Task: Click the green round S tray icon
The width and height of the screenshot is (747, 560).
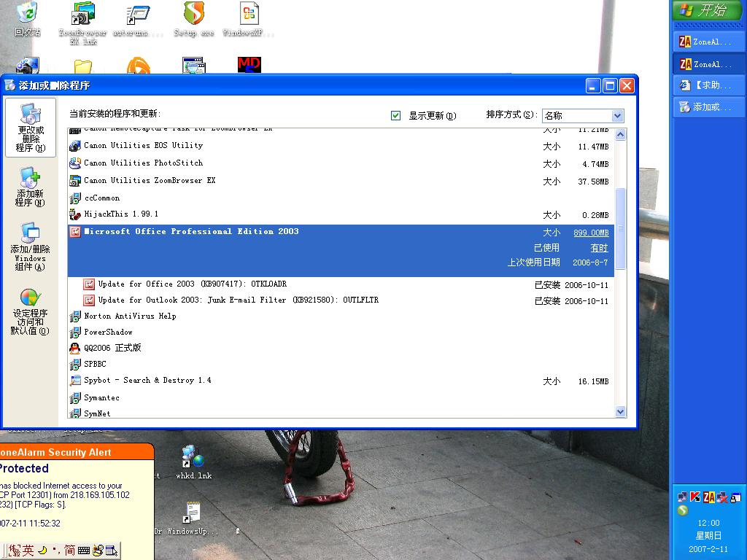Action: click(683, 510)
